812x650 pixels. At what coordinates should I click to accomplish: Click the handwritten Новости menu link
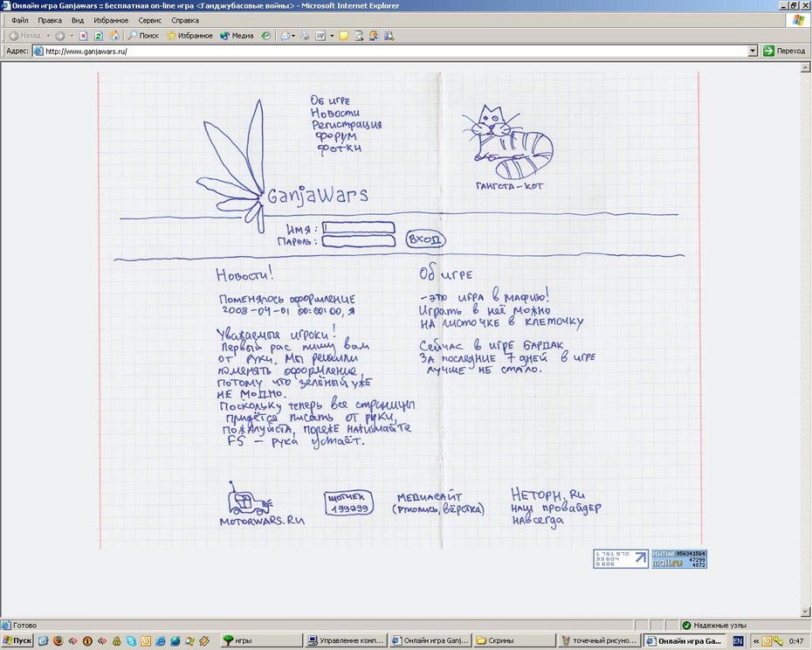(x=334, y=113)
